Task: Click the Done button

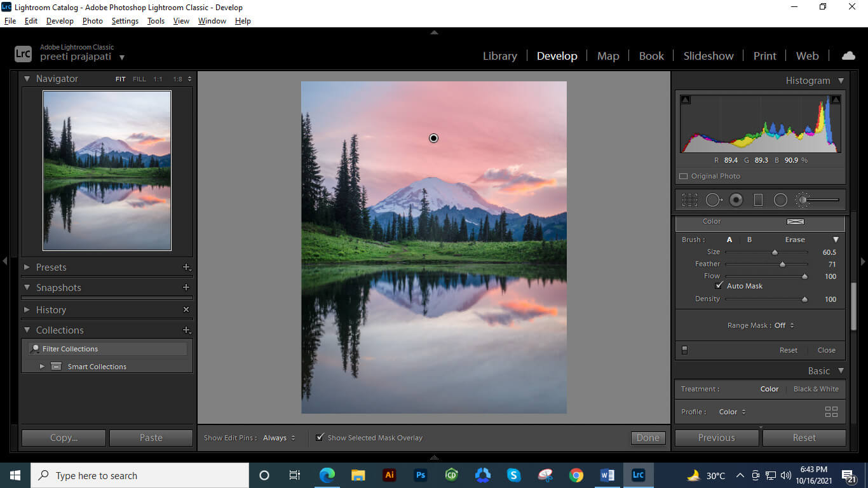Action: coord(647,438)
